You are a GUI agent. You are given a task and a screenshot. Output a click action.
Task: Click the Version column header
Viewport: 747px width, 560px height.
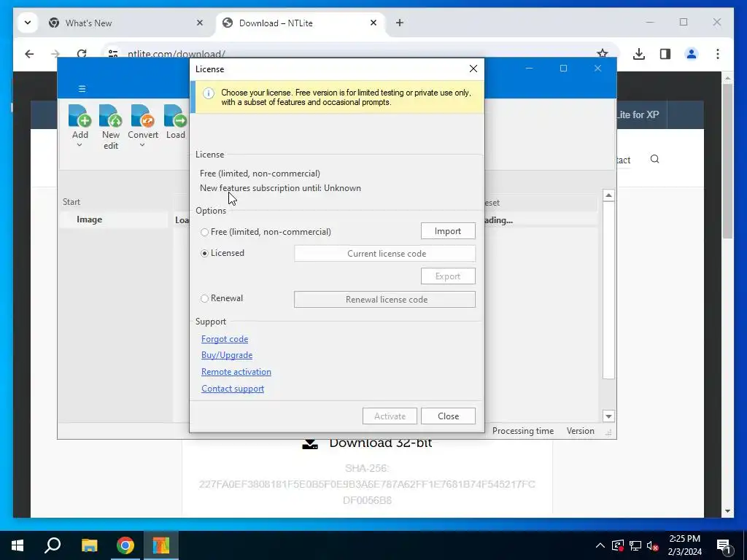[580, 431]
